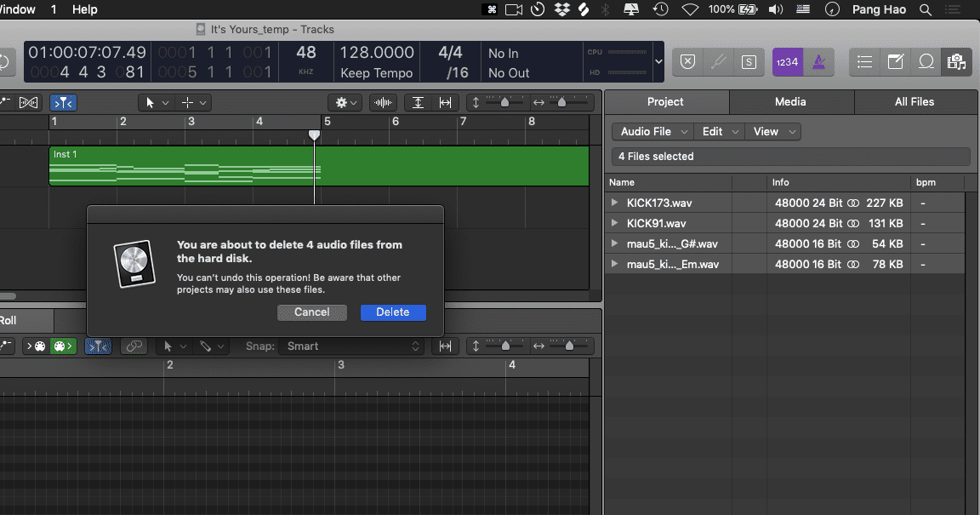Adjust the Tracks horizontal zoom slider

tap(561, 102)
